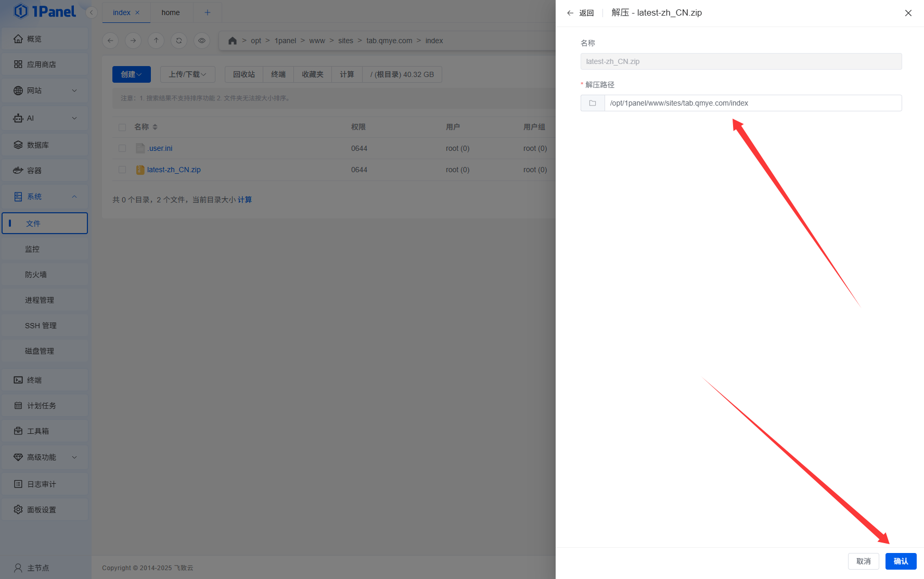Check the box for latest-zh_CN.zip
This screenshot has width=924, height=579.
click(122, 170)
